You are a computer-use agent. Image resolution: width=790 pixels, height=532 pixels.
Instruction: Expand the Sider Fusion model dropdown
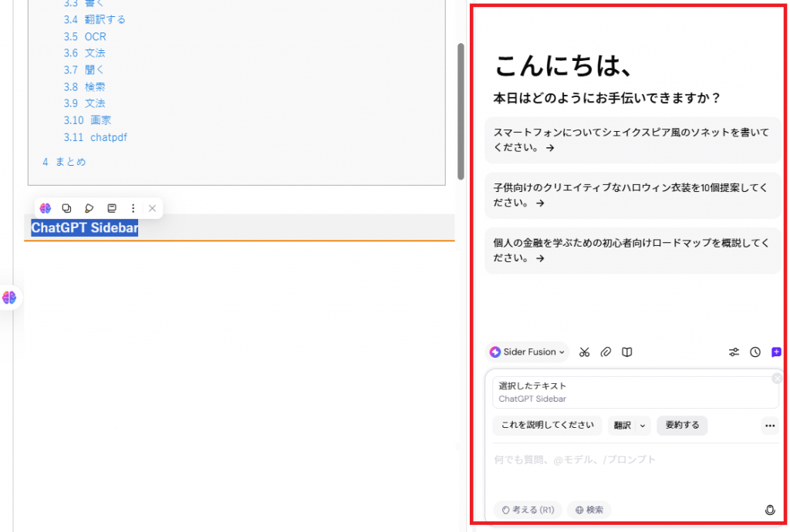click(528, 352)
